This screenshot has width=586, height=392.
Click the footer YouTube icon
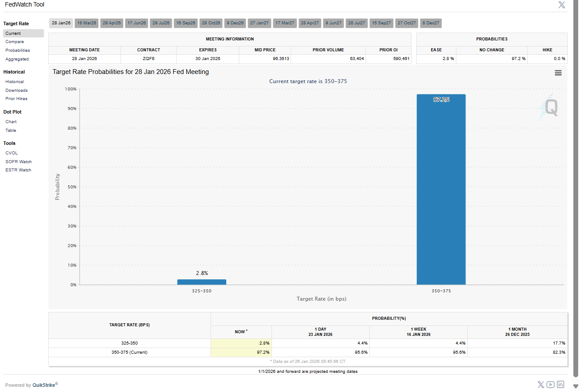point(550,385)
